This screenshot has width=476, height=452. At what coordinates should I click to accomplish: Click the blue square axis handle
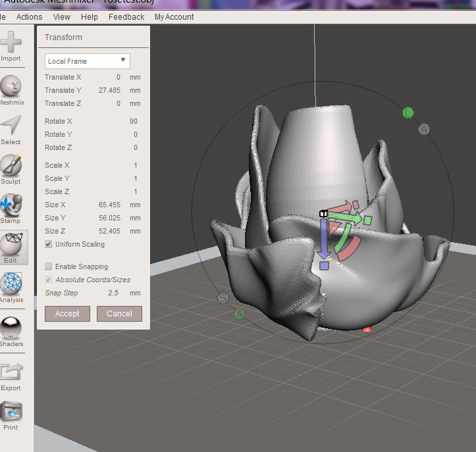tap(324, 265)
